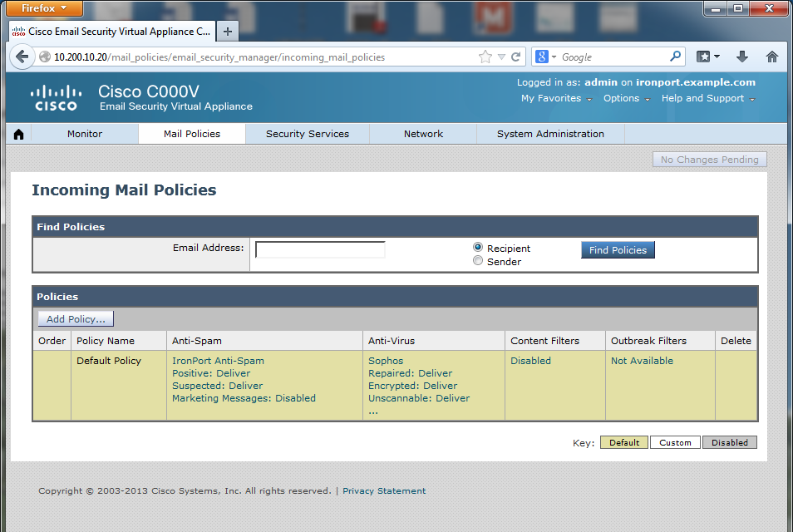Open the Content Filters Disabled link

pos(530,361)
